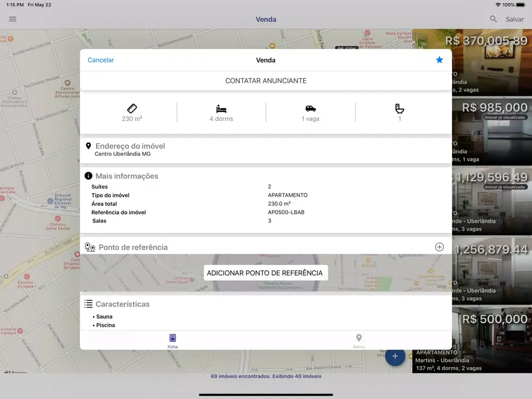Click the 'Suítes' row label

[x=99, y=187]
